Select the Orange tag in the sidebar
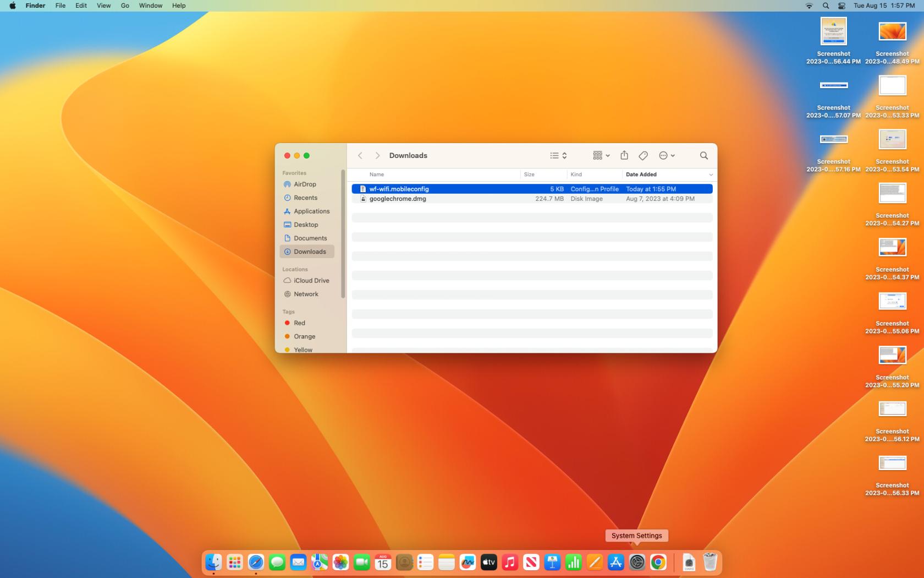Image resolution: width=924 pixels, height=578 pixels. pos(307,336)
